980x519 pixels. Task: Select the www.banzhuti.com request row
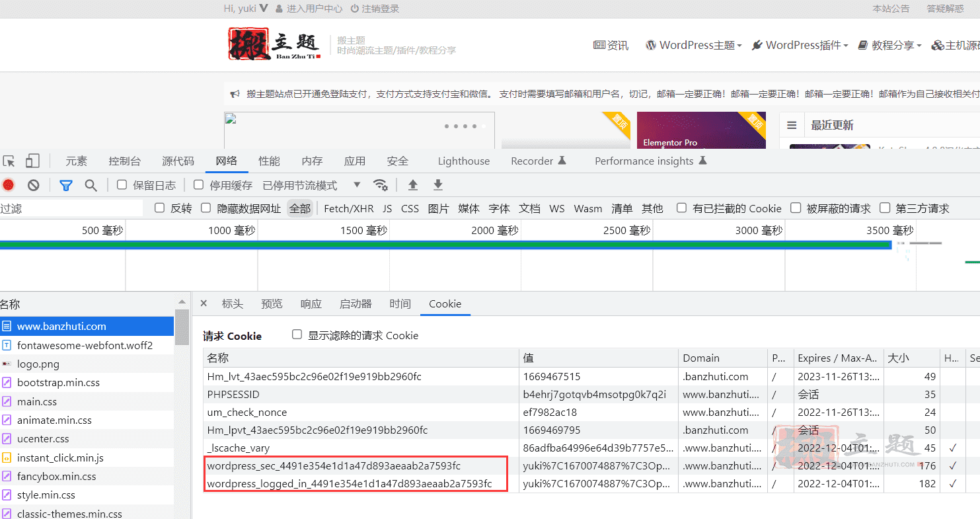87,326
